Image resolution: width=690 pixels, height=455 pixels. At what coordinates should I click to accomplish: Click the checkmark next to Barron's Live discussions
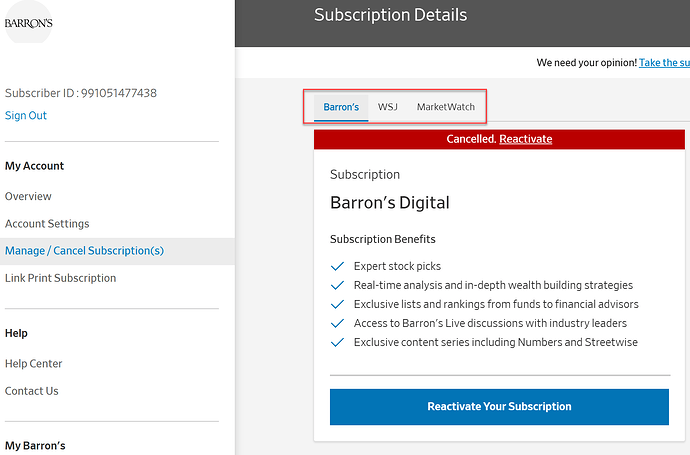pos(337,323)
